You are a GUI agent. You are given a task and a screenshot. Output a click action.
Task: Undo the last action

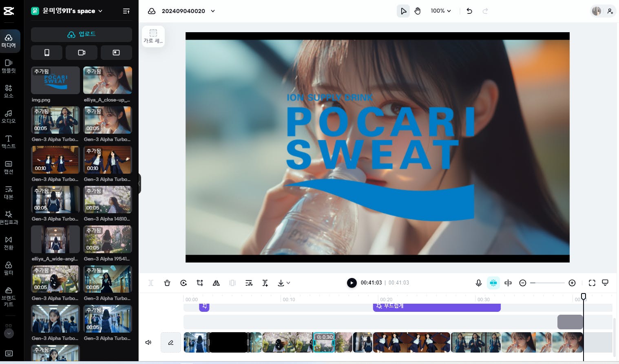(469, 11)
